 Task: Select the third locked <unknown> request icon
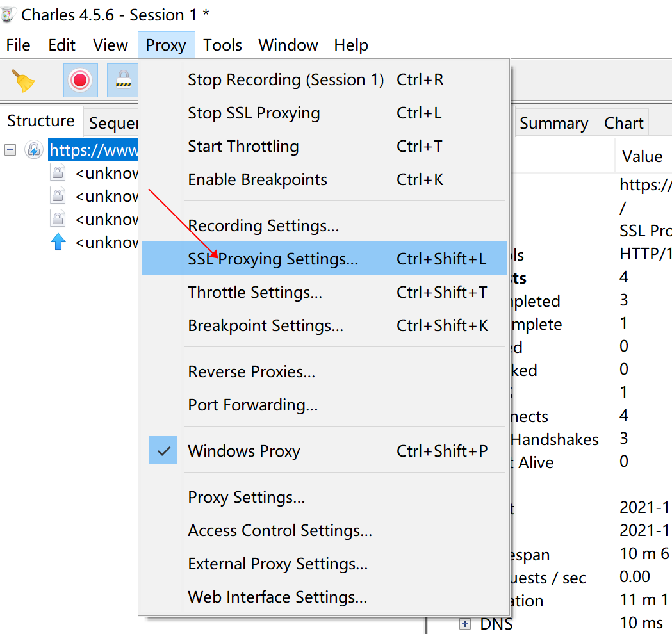[58, 219]
